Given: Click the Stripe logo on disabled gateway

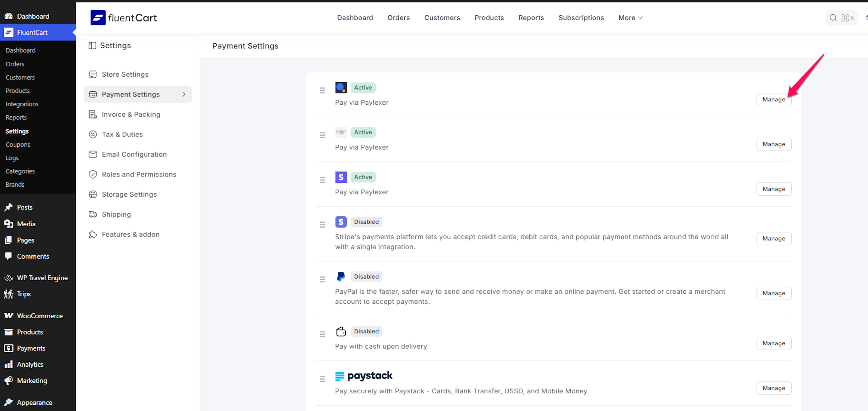Looking at the screenshot, I should 341,222.
